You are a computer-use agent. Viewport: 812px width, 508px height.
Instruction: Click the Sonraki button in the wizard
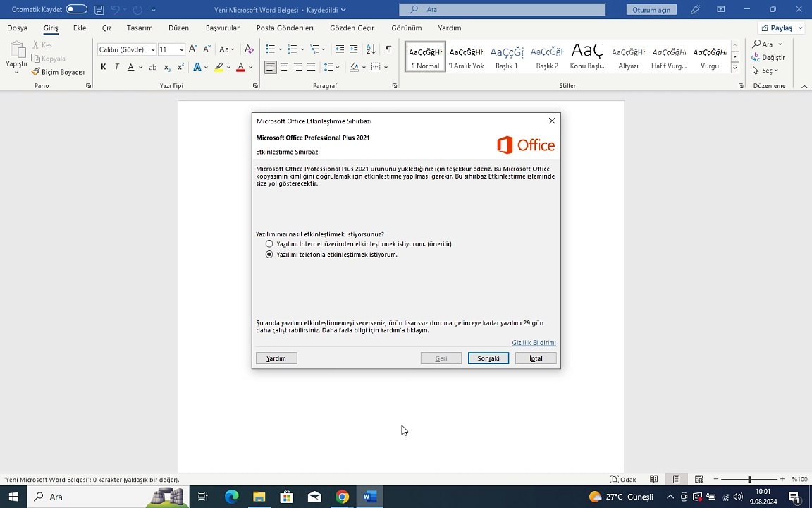[x=488, y=358]
